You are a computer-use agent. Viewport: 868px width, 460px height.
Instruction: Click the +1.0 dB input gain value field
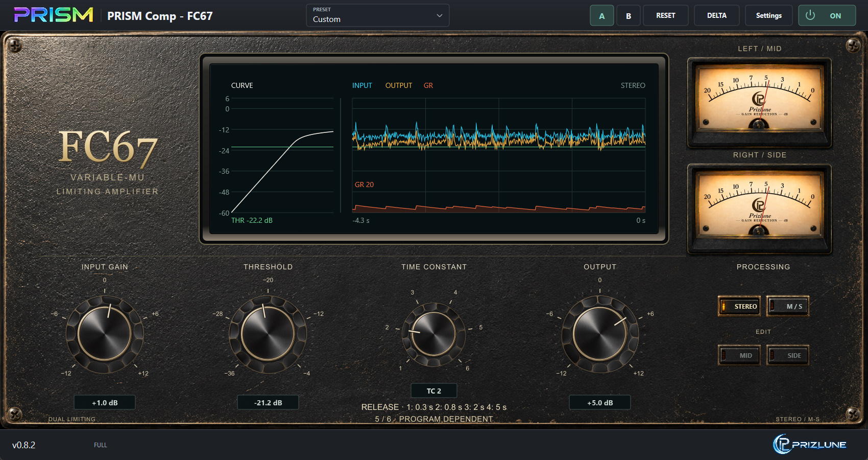pyautogui.click(x=105, y=402)
